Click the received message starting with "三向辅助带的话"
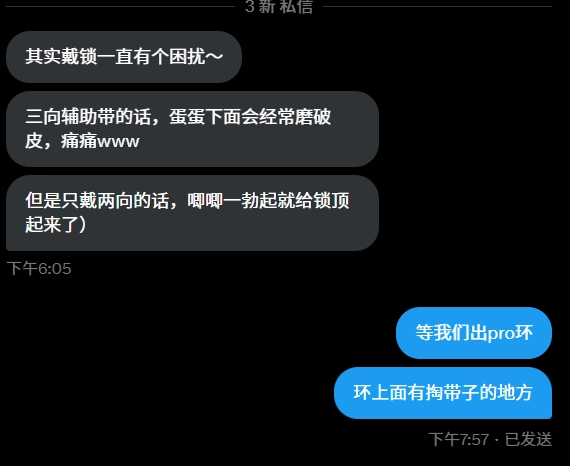The width and height of the screenshot is (570, 466). coord(192,129)
